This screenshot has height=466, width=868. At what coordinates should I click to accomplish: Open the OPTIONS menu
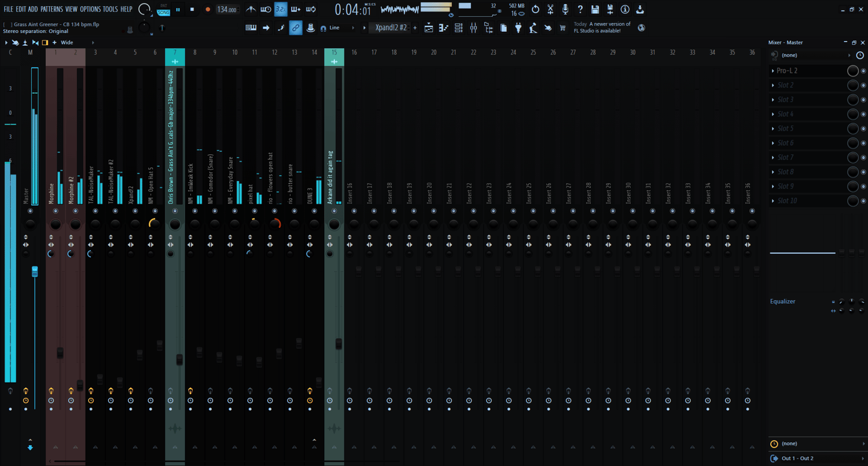pos(90,9)
